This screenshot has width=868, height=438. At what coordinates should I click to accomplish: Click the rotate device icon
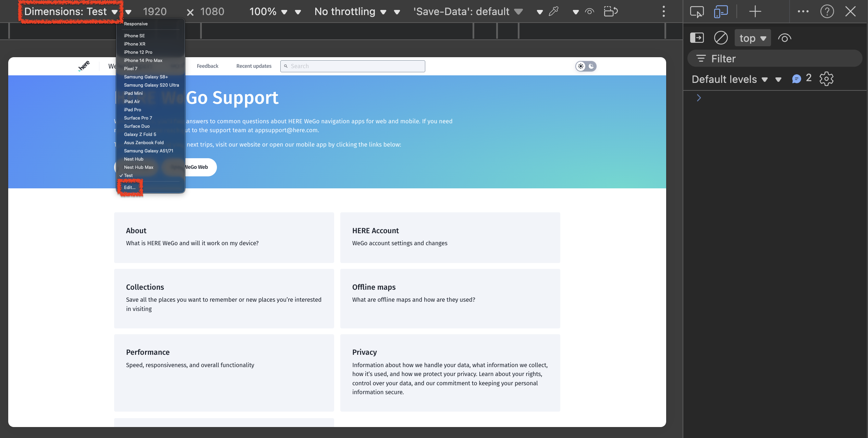611,12
